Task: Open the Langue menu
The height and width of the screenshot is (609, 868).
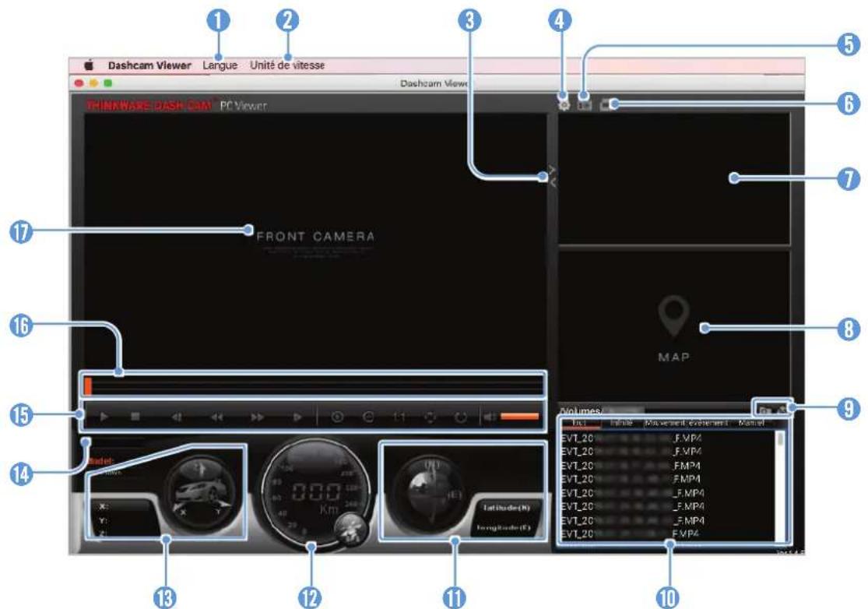Action: (x=220, y=65)
